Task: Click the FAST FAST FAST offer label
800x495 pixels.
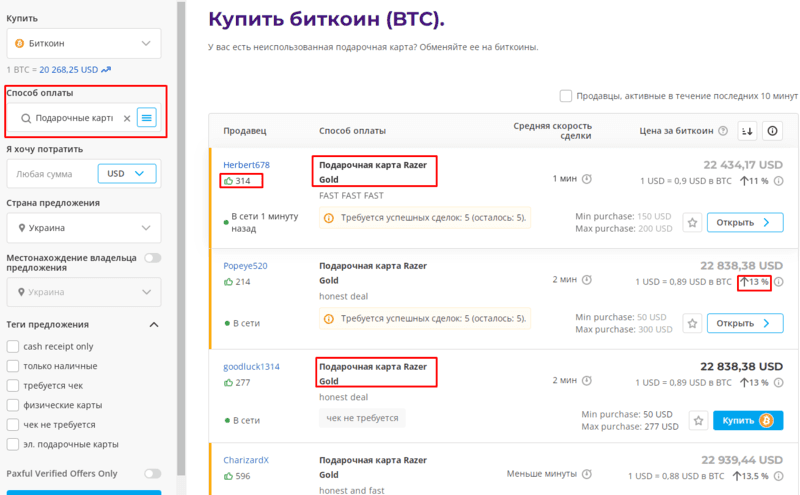Action: [x=352, y=195]
